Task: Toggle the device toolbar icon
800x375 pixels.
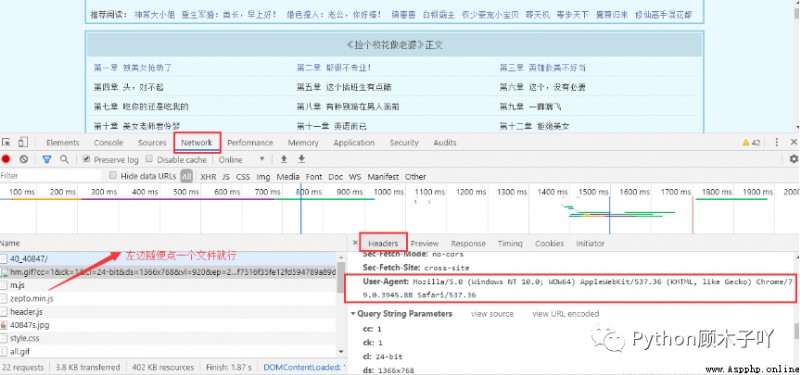Action: [x=23, y=142]
